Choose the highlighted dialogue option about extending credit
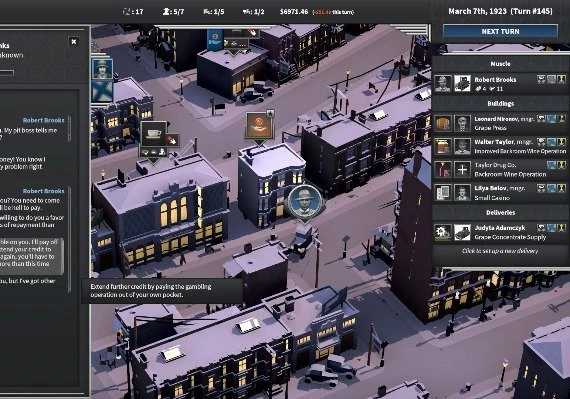The width and height of the screenshot is (570, 399). click(x=32, y=257)
